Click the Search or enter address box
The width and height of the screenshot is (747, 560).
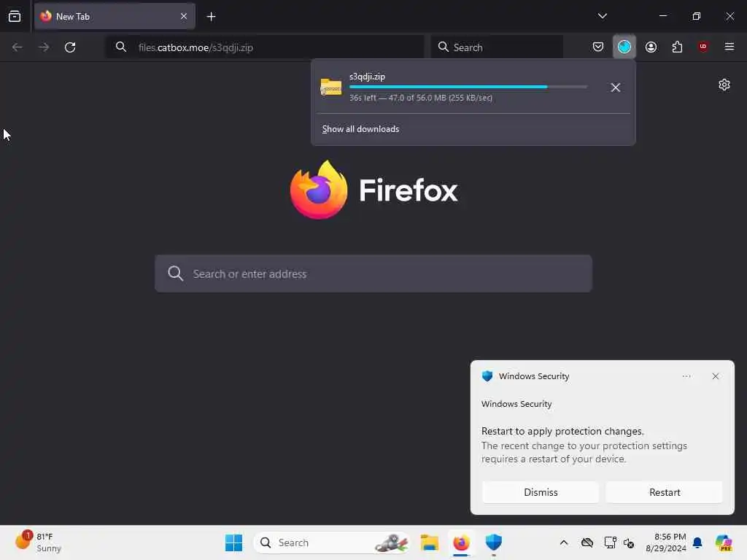click(373, 274)
